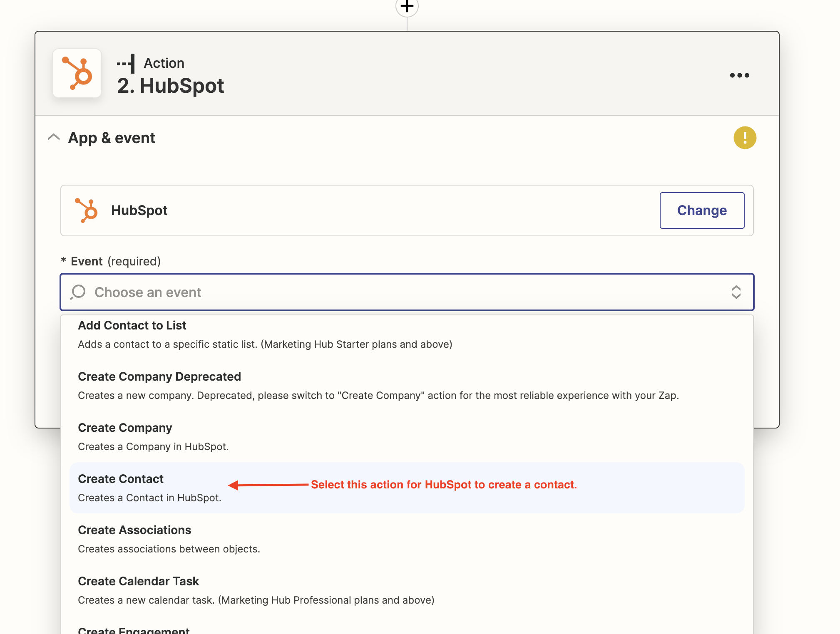Click the plus add-step button above
Screen dimensions: 840x634
407,7
